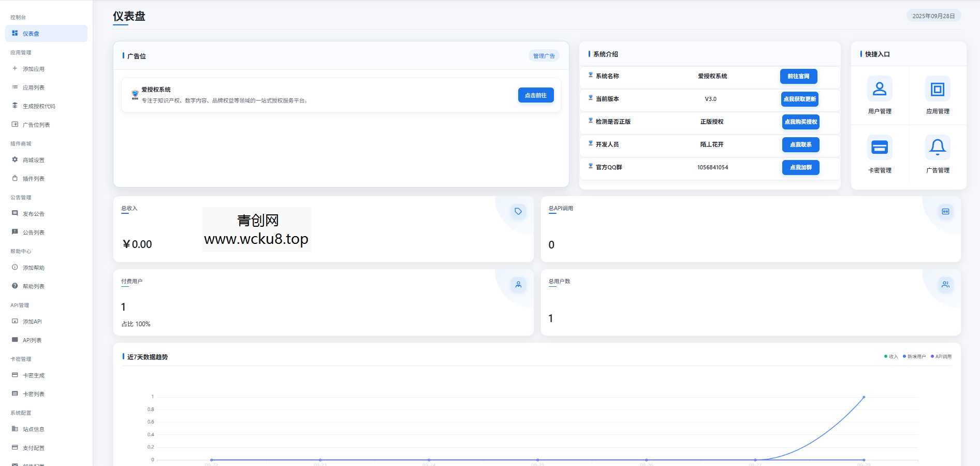Click the tag icon on 总收入 card
The height and width of the screenshot is (466, 980).
pyautogui.click(x=518, y=211)
